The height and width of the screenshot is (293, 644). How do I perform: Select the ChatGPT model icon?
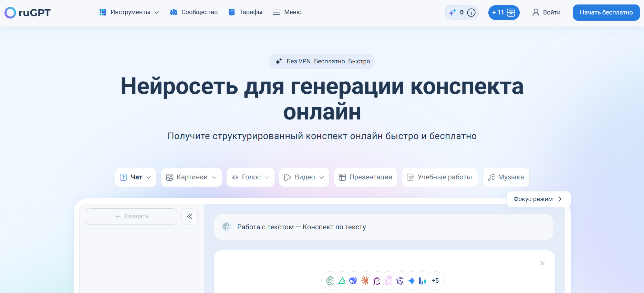pos(330,281)
